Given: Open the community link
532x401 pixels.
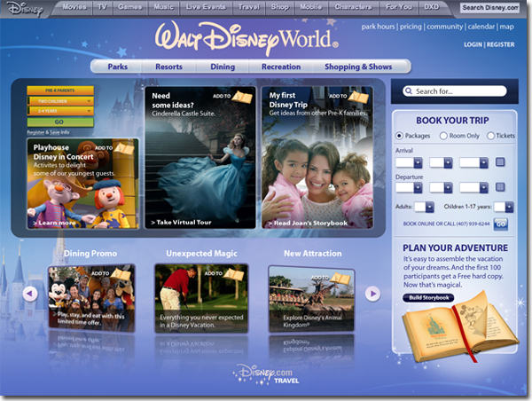Looking at the screenshot, I should [444, 27].
